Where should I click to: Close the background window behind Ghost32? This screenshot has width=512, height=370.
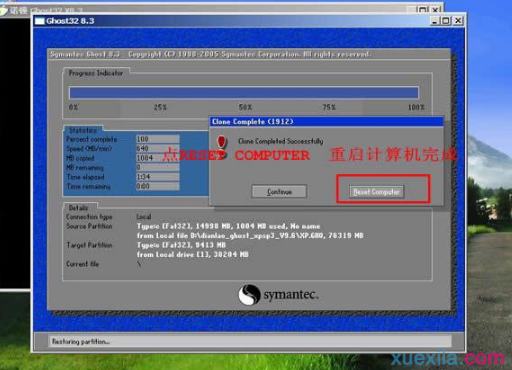[x=435, y=10]
